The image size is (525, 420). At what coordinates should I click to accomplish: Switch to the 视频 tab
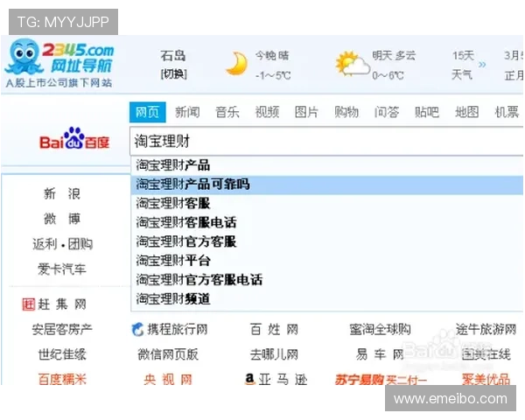click(x=267, y=112)
